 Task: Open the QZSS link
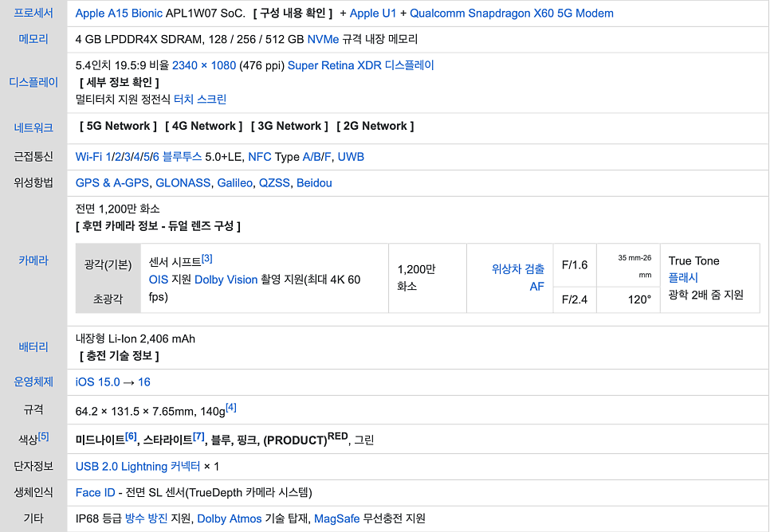[x=274, y=183]
